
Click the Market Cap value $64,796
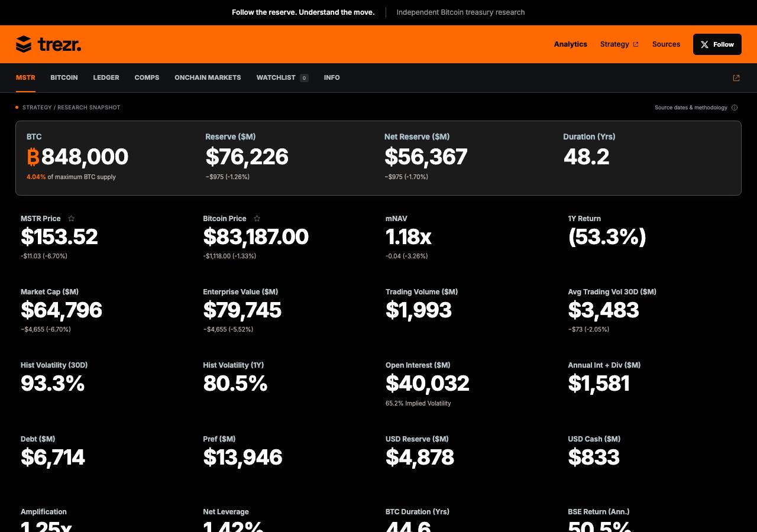pos(62,310)
